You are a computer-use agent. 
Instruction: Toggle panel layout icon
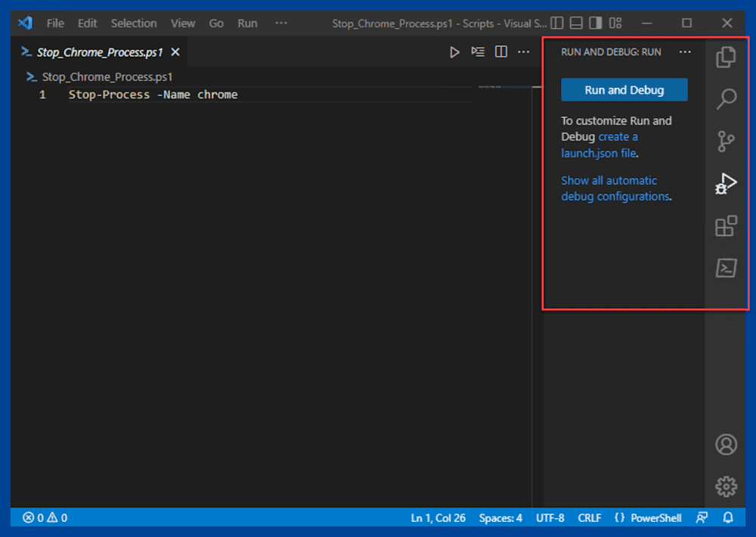pyautogui.click(x=576, y=23)
